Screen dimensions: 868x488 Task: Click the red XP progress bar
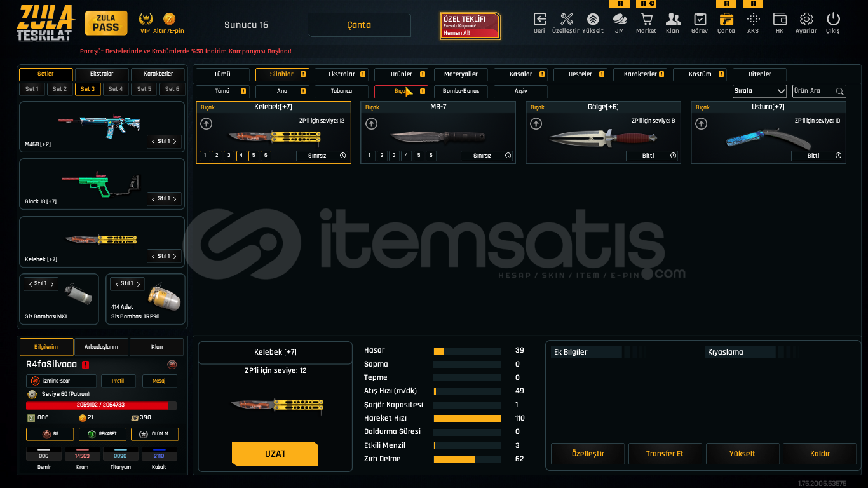101,405
